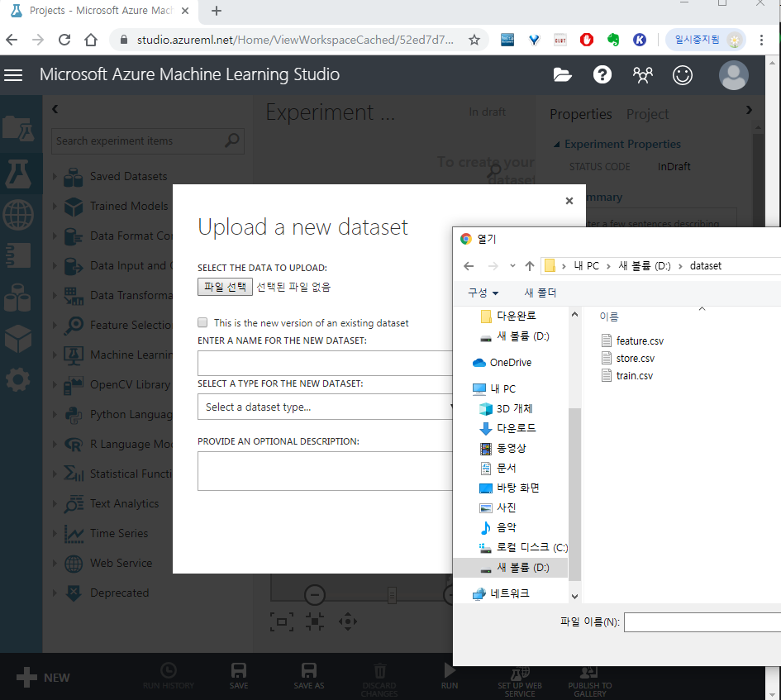This screenshot has width=781, height=700.
Task: Click 새 폴더 in the file dialog
Action: pos(541,293)
